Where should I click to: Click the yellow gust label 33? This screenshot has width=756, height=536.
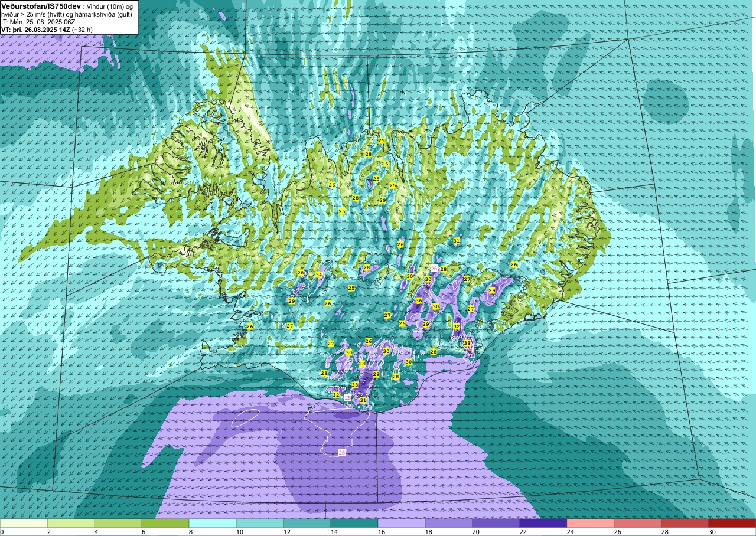355,385
